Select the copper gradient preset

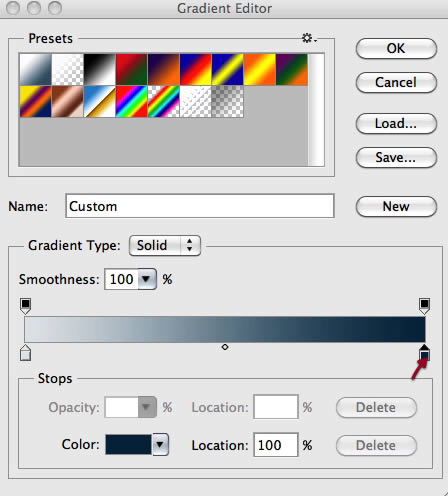[x=67, y=102]
